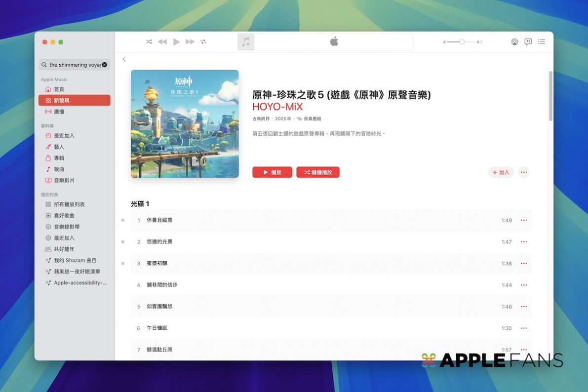Open the Up Next queue list icon
The image size is (588, 392).
(x=542, y=42)
